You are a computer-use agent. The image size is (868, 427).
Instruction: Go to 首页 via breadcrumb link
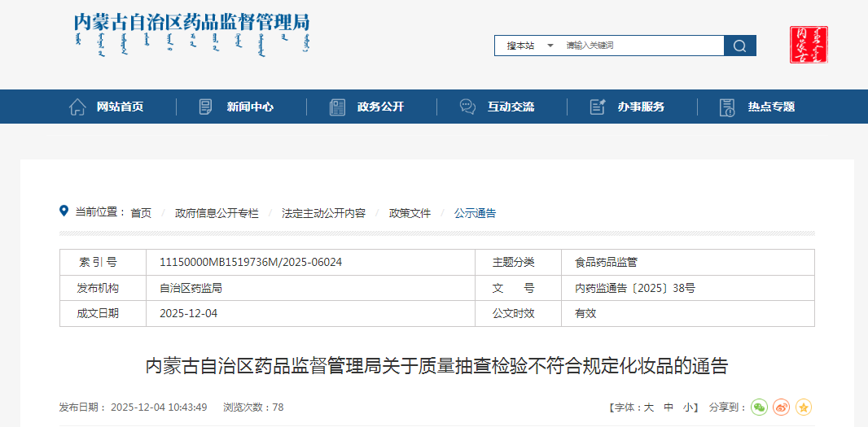pyautogui.click(x=141, y=213)
